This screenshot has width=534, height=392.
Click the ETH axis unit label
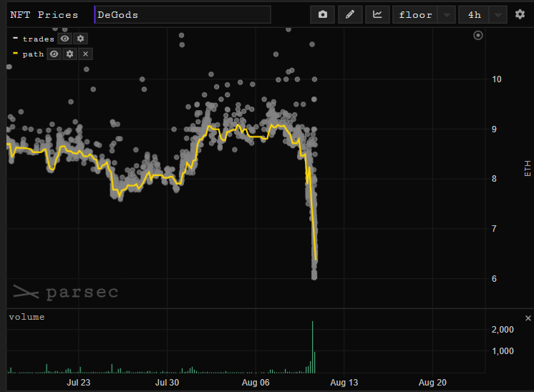click(x=528, y=168)
